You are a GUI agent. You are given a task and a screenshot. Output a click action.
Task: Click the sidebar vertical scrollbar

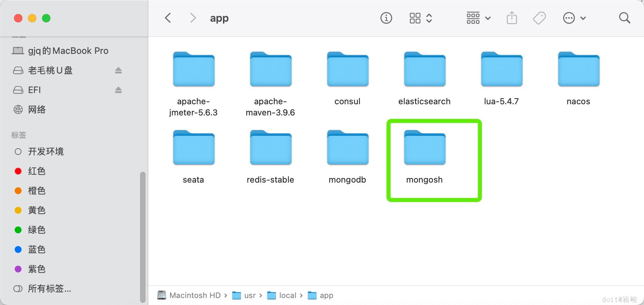coord(142,237)
